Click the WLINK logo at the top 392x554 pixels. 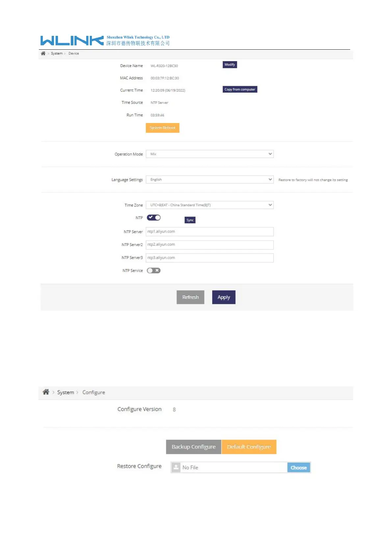72,40
